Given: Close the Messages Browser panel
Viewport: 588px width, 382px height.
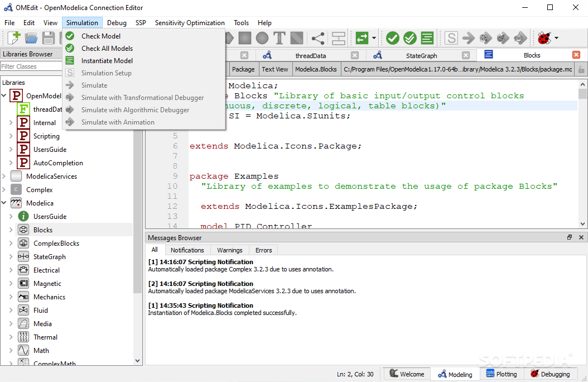Looking at the screenshot, I should tap(581, 237).
